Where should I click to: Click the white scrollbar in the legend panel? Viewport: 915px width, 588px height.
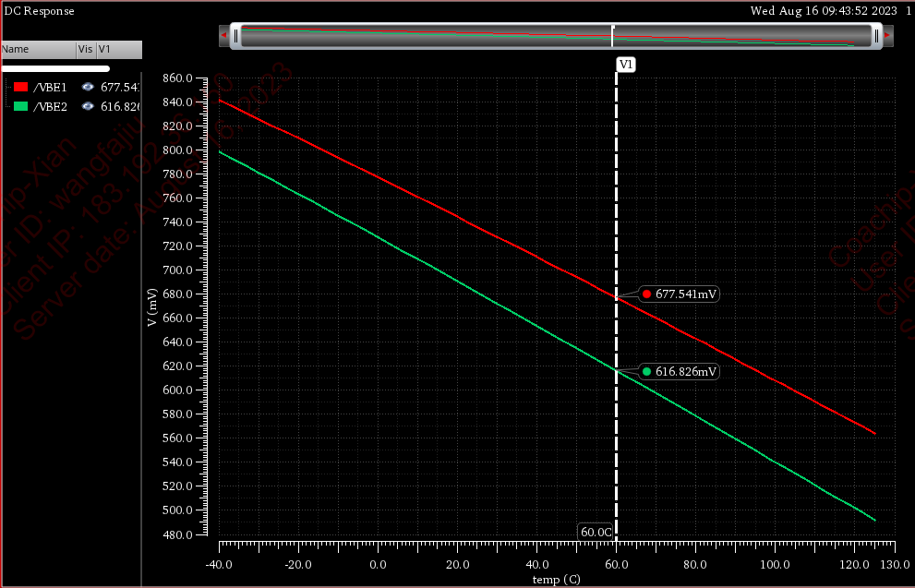tap(55, 68)
